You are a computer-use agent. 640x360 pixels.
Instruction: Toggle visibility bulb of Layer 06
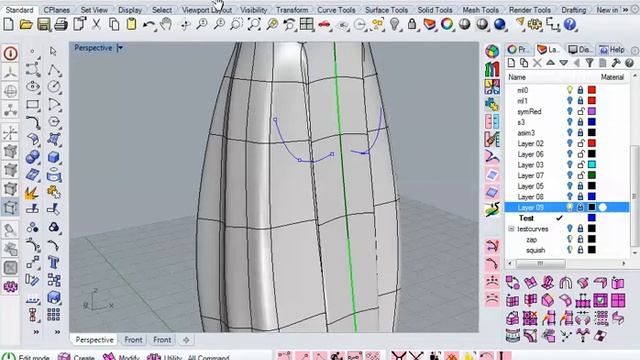(569, 154)
